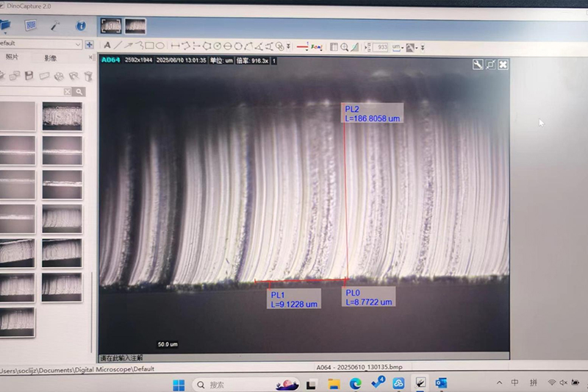The image size is (588, 392).
Task: Expand more measurement tools chevron
Action: (288, 46)
